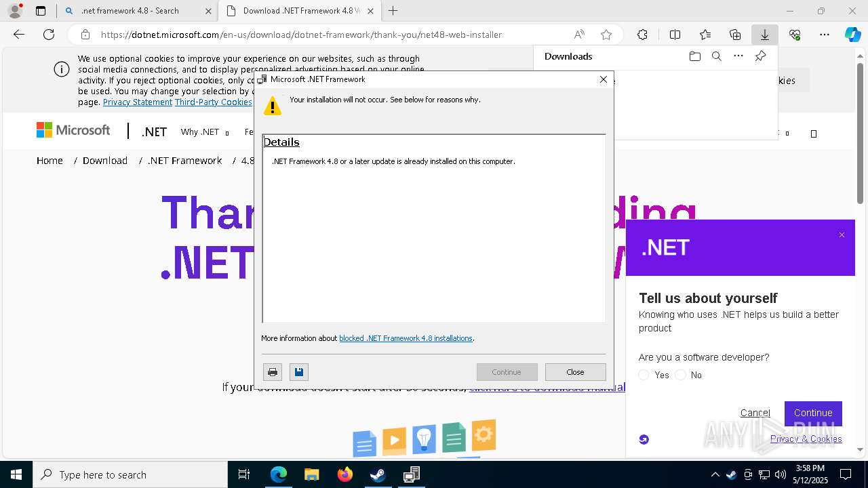Click .NET Framework in the breadcrumb
868x488 pixels.
click(x=185, y=161)
